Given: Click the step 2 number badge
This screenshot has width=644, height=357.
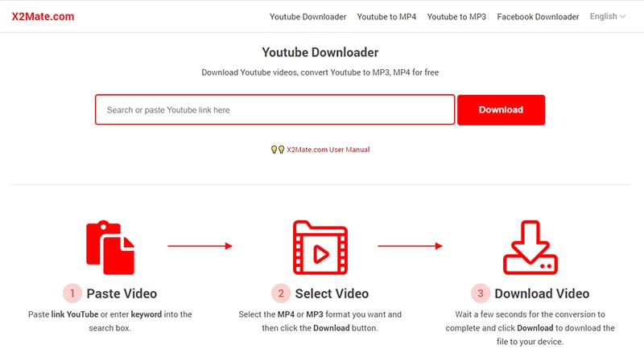Looking at the screenshot, I should pyautogui.click(x=280, y=293).
